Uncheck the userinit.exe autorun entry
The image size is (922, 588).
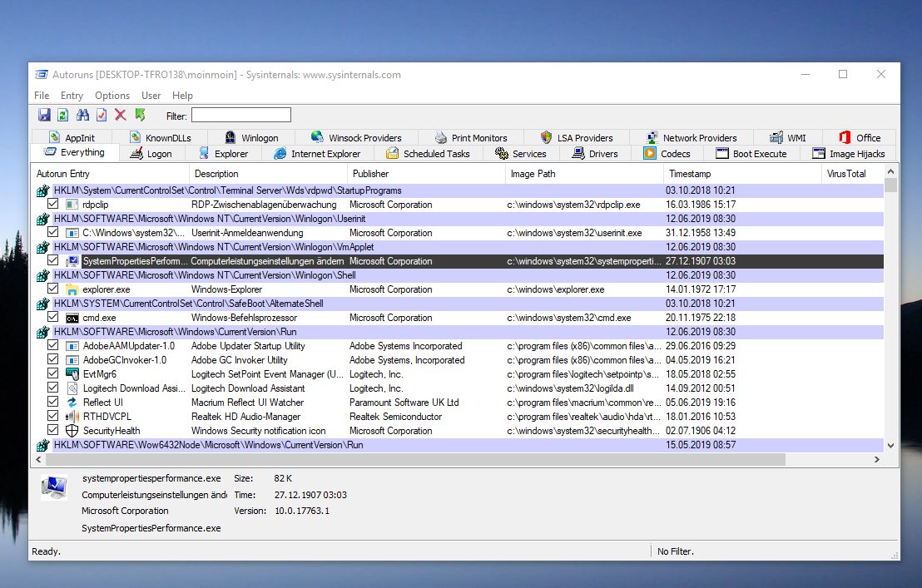click(53, 232)
